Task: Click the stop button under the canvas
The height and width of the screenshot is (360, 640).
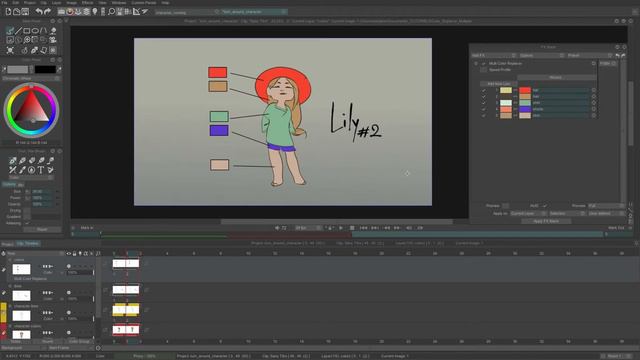Action: [x=352, y=228]
